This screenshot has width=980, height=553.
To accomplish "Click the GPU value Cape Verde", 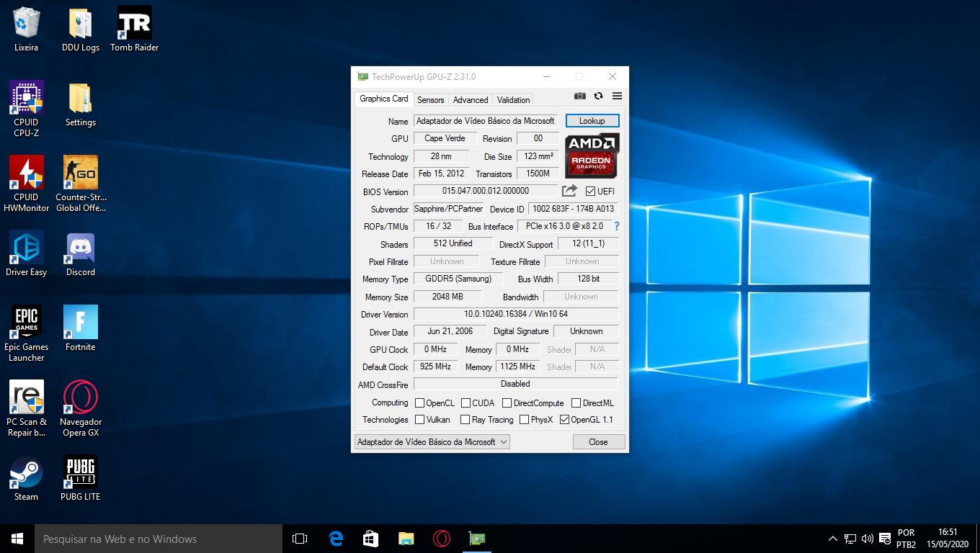I will point(445,138).
